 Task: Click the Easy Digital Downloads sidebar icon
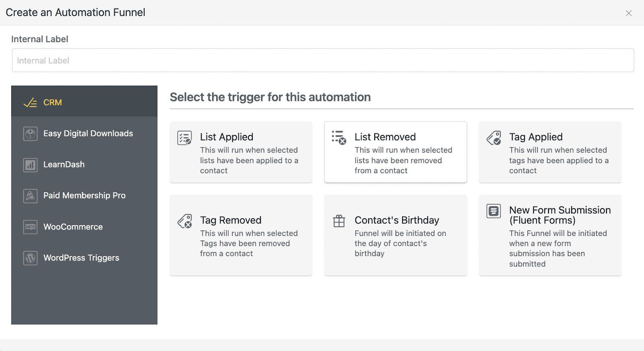pos(31,133)
